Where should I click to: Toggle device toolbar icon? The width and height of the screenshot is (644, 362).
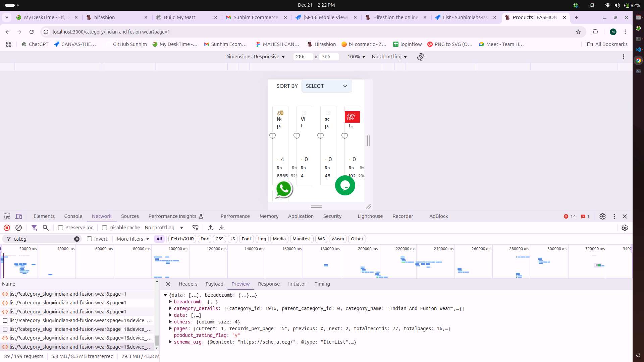coord(19,216)
